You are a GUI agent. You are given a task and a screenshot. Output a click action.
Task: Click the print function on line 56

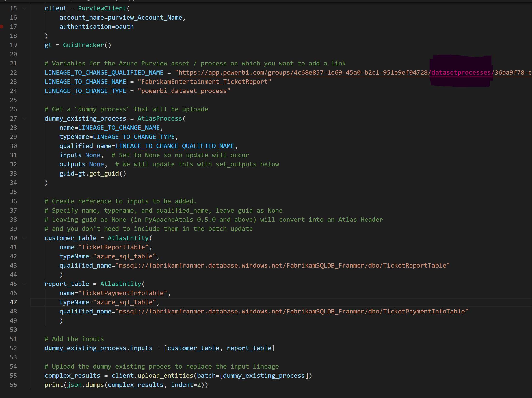(x=54, y=385)
